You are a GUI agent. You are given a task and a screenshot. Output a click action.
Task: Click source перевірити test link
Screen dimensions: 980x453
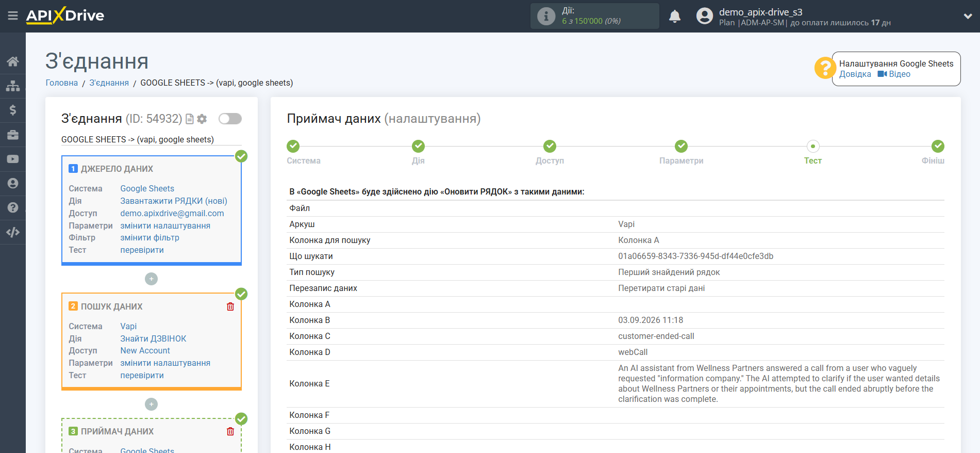tap(142, 250)
